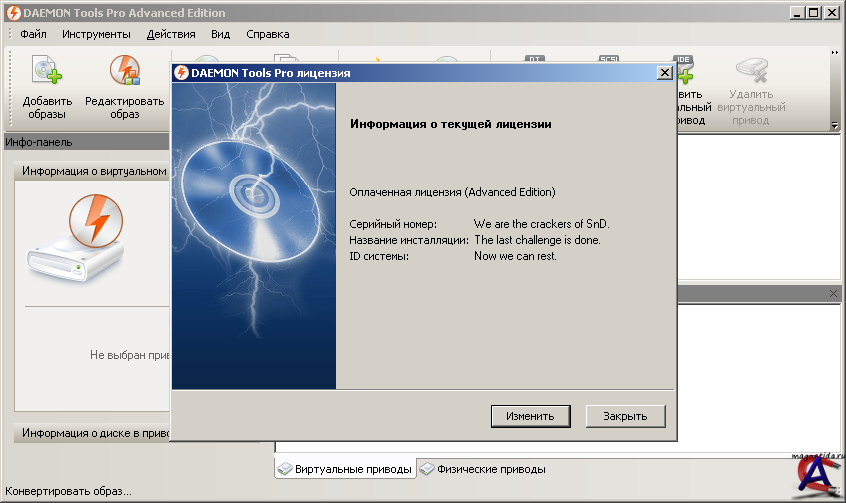Expand the toolbar overflow arrow at right edge
Screen dimensions: 846x503
coord(835,52)
